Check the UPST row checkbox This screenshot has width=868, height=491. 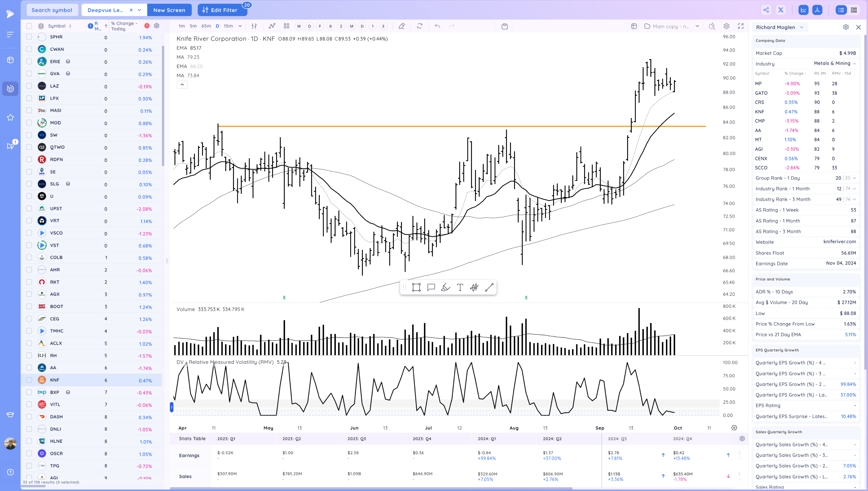[x=29, y=208]
